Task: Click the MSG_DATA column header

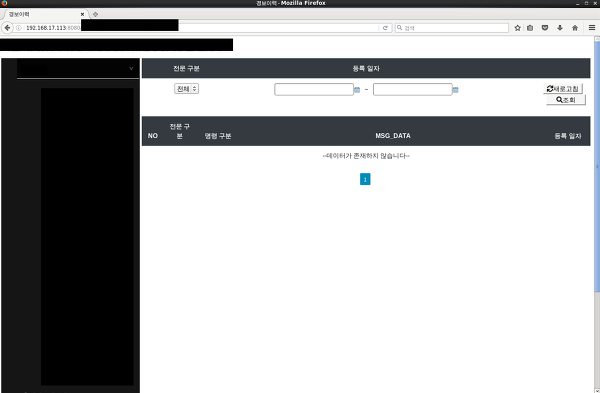Action: click(x=393, y=136)
